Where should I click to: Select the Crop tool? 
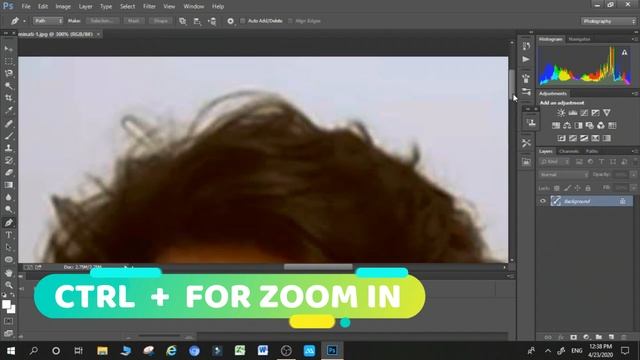[9, 98]
